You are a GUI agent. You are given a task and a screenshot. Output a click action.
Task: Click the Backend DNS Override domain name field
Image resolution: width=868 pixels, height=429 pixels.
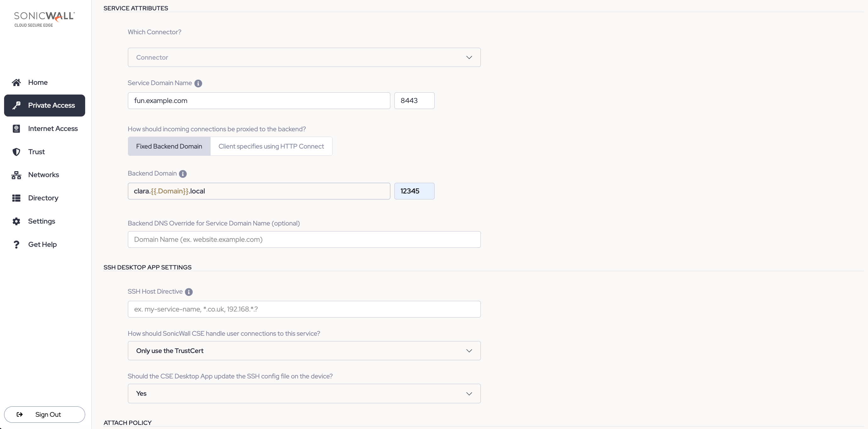304,239
